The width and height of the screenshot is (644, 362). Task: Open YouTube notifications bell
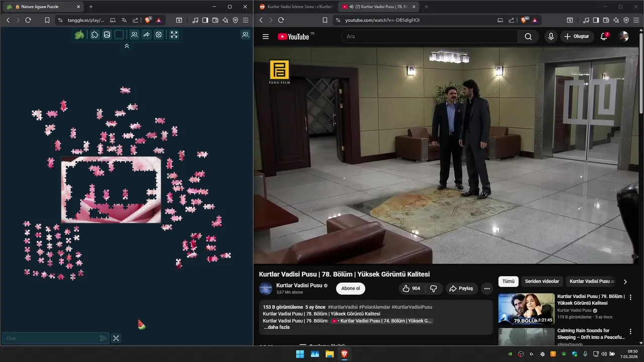[604, 36]
